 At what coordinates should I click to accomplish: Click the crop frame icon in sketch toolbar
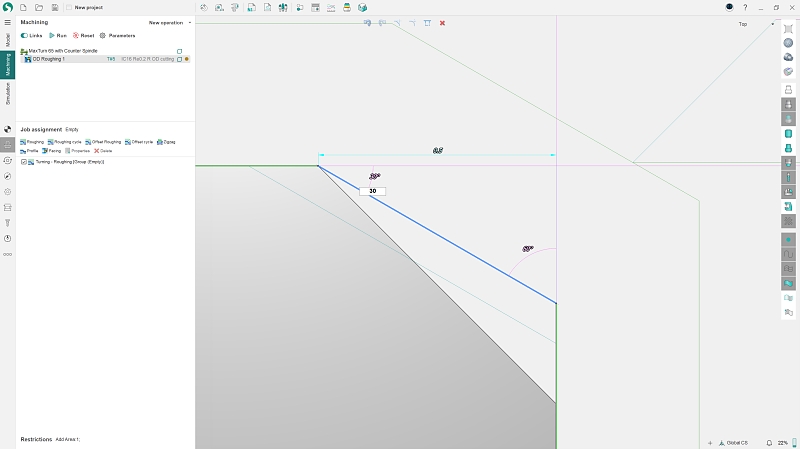428,23
